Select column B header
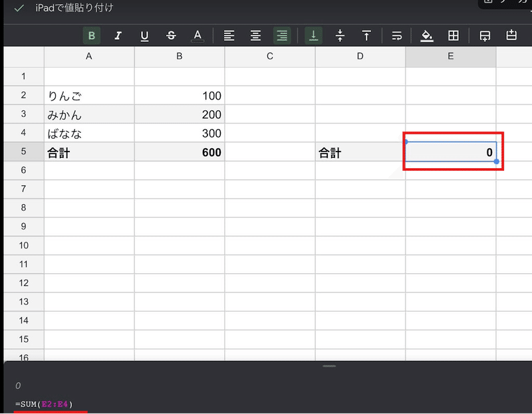Viewport: 532px width, 414px height. pos(180,56)
